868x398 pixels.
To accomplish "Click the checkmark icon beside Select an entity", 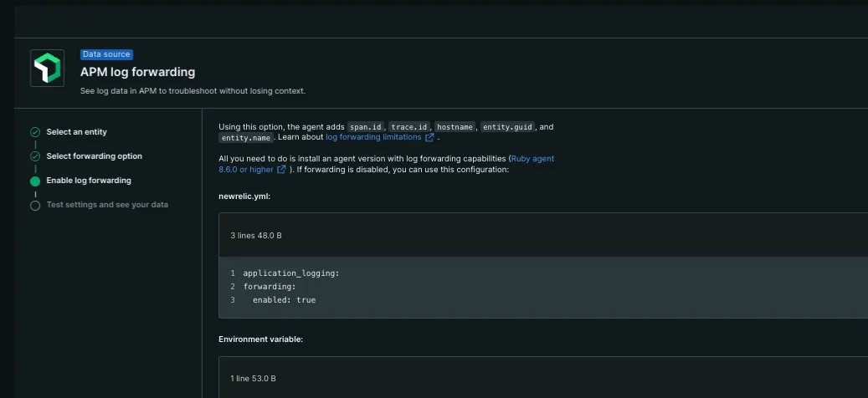I will point(35,132).
